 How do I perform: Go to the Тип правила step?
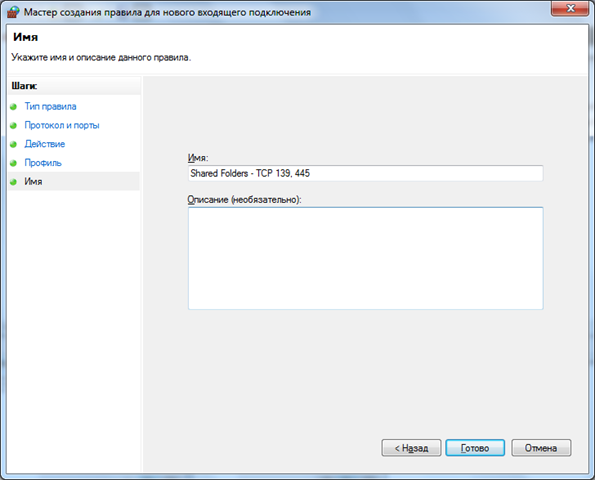click(50, 106)
